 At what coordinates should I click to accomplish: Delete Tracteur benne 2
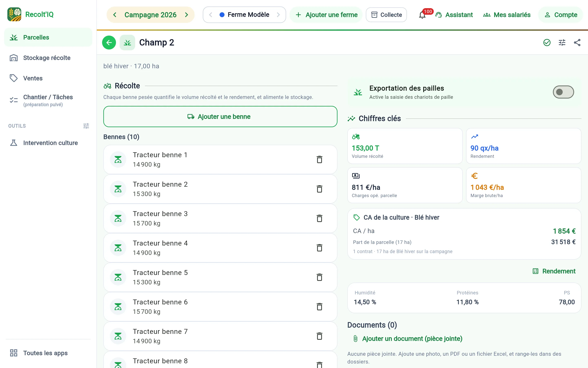[x=320, y=189]
